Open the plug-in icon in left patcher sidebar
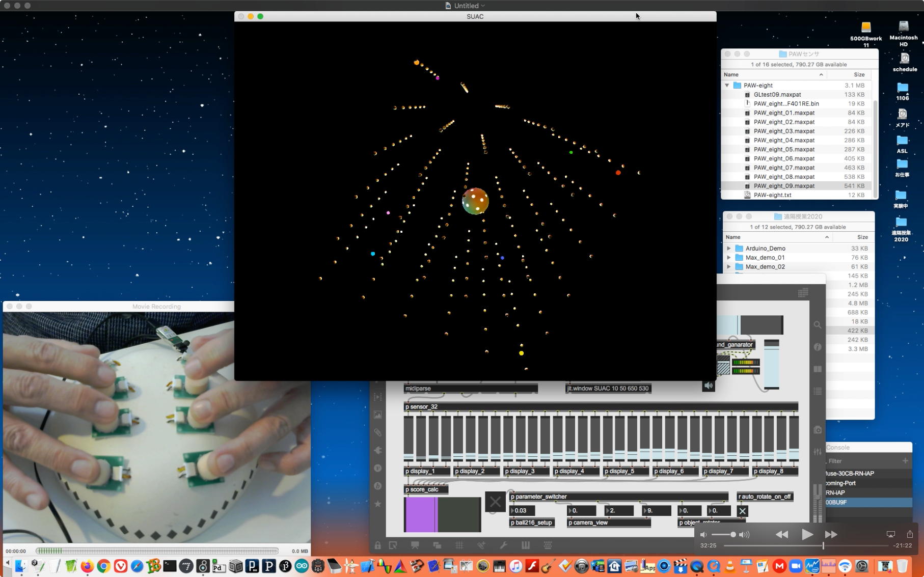The image size is (924, 577). [377, 451]
